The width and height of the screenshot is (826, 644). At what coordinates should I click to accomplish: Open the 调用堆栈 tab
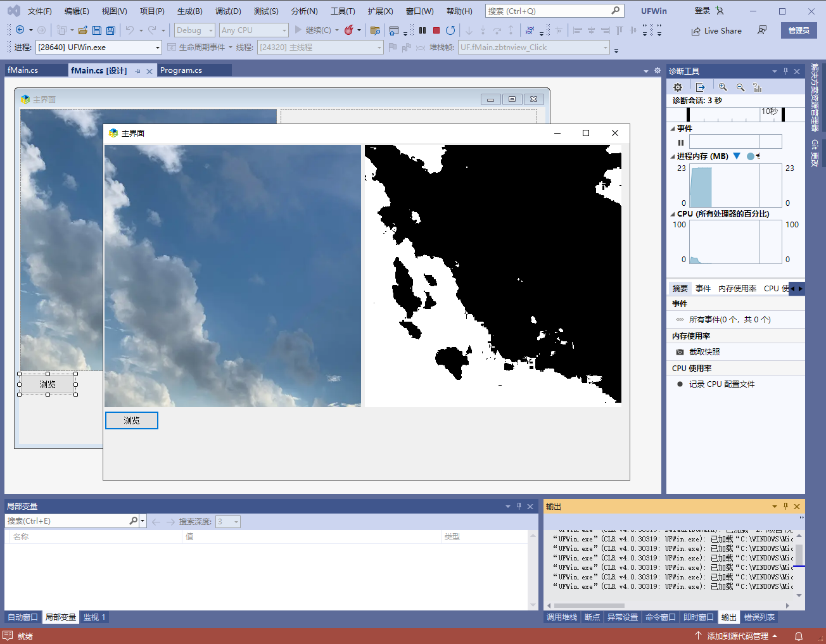[562, 617]
